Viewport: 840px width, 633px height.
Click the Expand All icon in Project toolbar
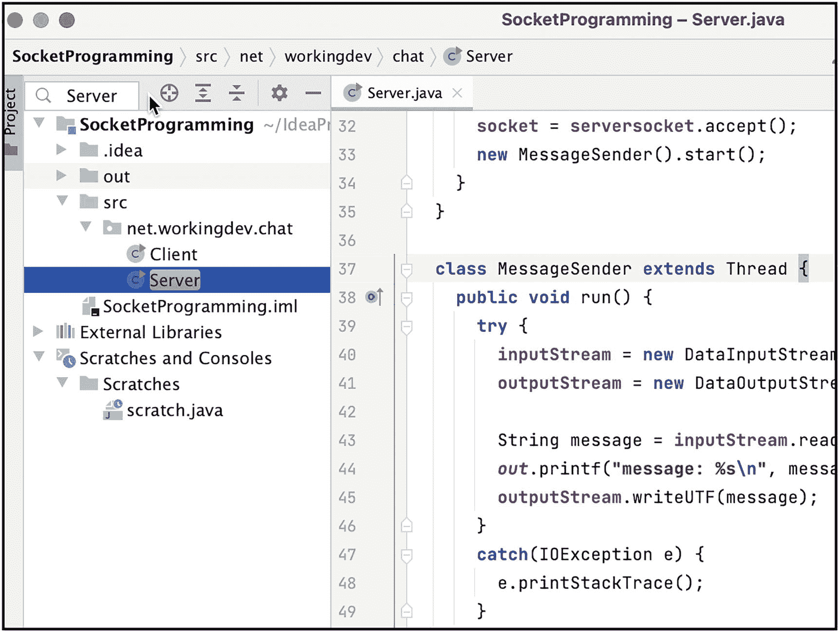click(203, 93)
